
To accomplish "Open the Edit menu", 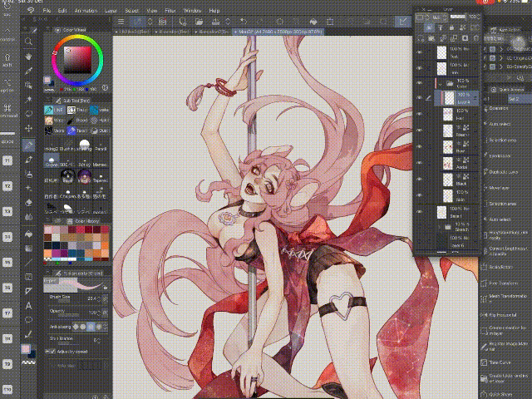I will click(62, 11).
